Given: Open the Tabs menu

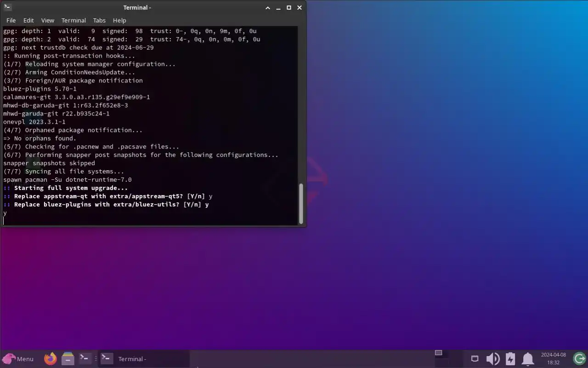Looking at the screenshot, I should click(99, 20).
